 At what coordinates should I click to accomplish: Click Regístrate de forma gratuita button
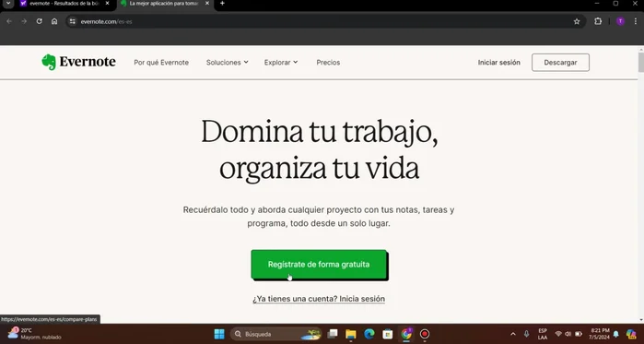coord(319,265)
